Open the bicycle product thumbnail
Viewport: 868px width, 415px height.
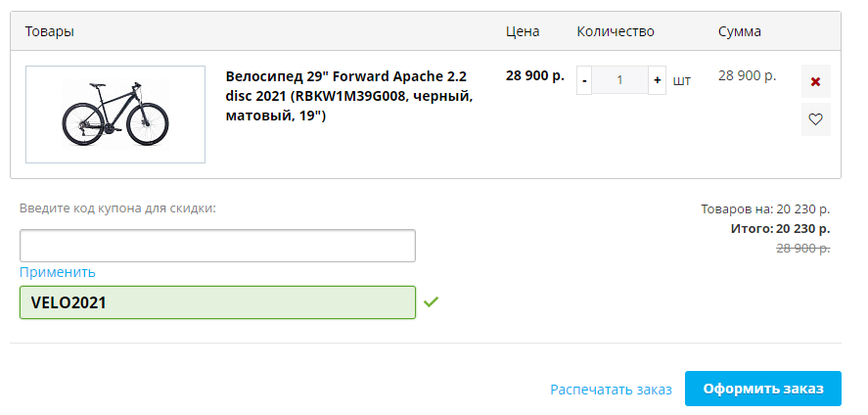click(115, 115)
